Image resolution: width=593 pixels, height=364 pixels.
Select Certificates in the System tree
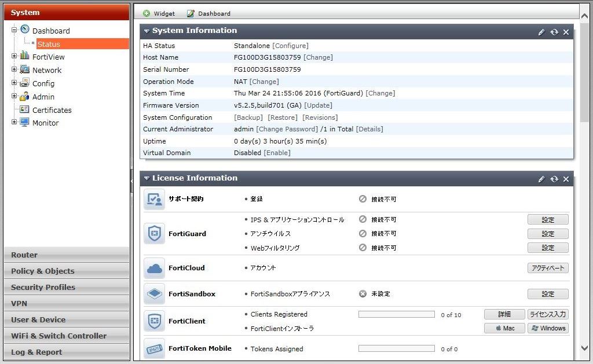(52, 110)
